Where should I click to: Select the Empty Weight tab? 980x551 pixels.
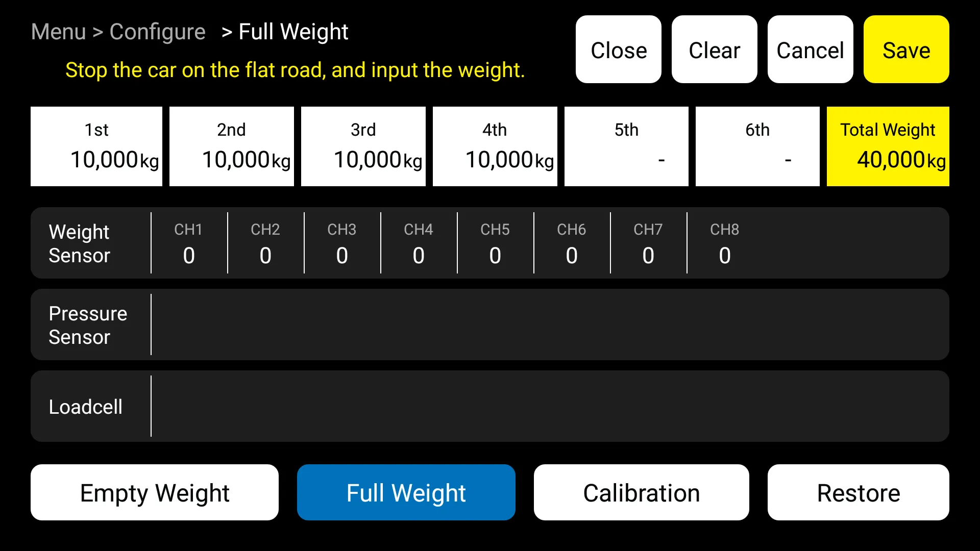154,492
